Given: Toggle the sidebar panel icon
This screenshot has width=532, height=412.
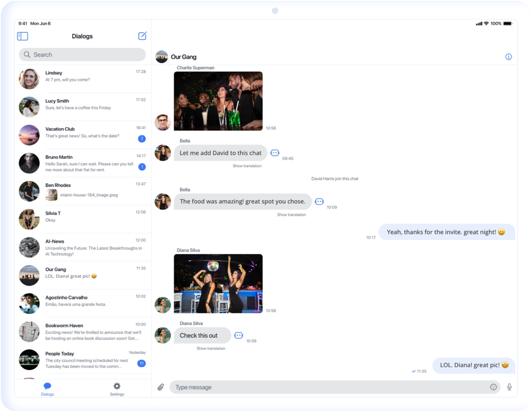Looking at the screenshot, I should coord(23,36).
